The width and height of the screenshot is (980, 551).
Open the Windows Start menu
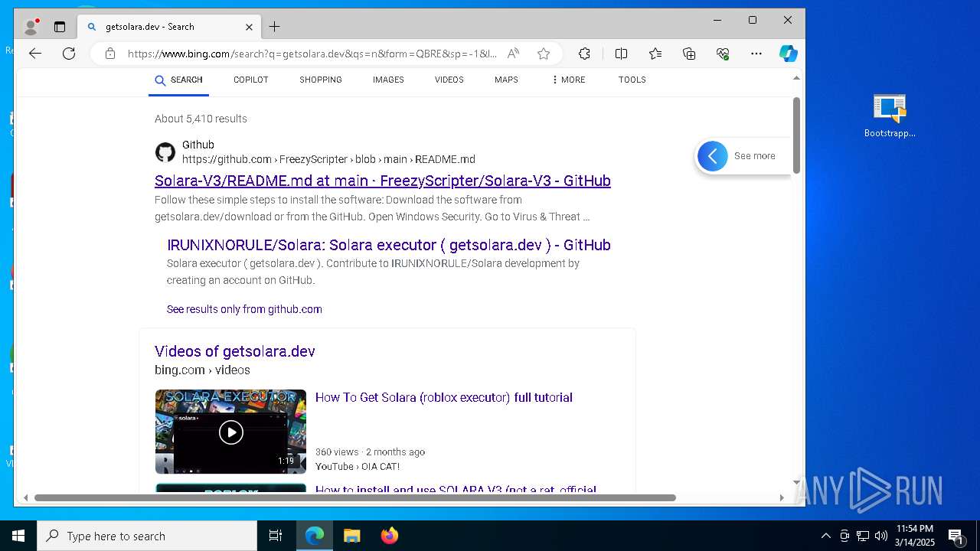(18, 536)
